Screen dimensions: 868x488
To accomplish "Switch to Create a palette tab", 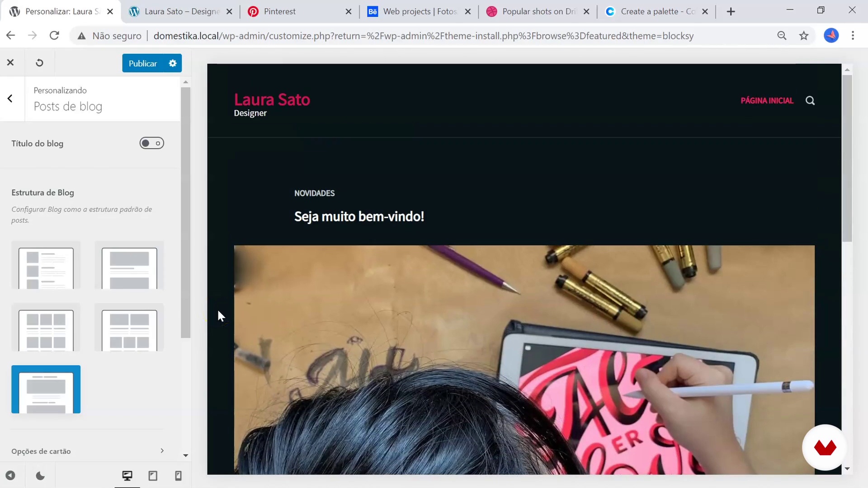I will tap(657, 12).
